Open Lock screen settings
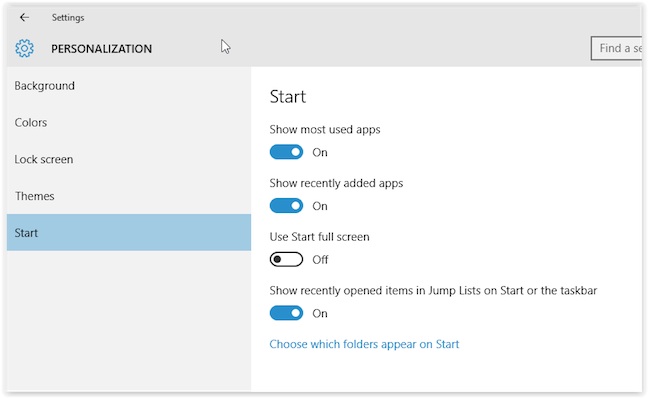Image resolution: width=648 pixels, height=398 pixels. click(x=129, y=159)
